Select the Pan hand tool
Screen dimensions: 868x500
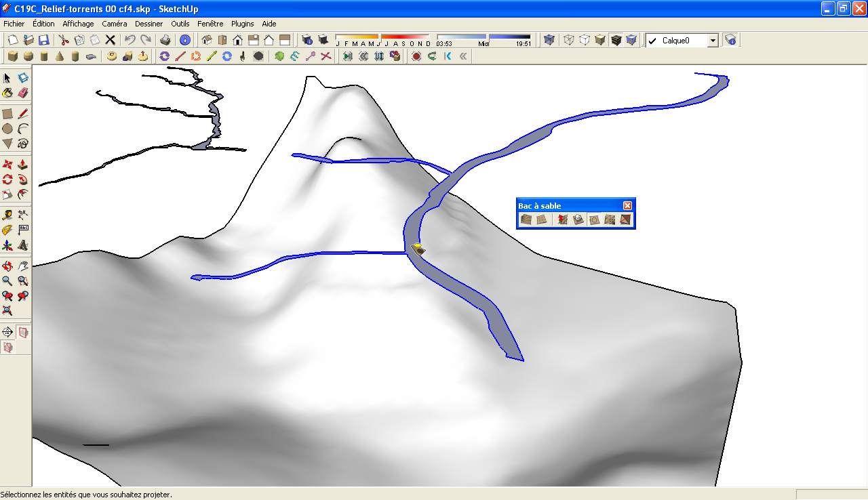(x=23, y=266)
